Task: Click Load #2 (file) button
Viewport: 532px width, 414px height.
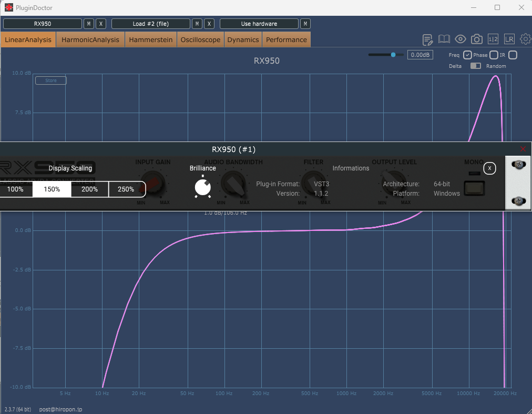Action: (151, 24)
